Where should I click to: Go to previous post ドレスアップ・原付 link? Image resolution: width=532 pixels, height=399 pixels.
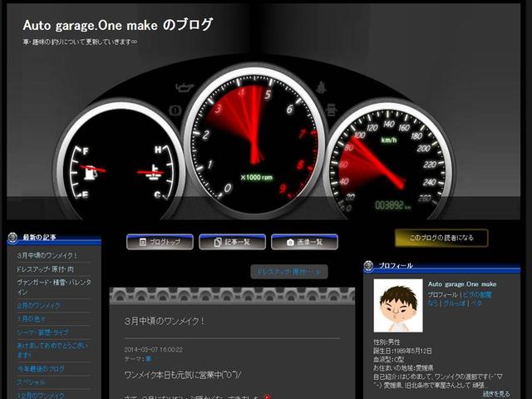(x=289, y=272)
